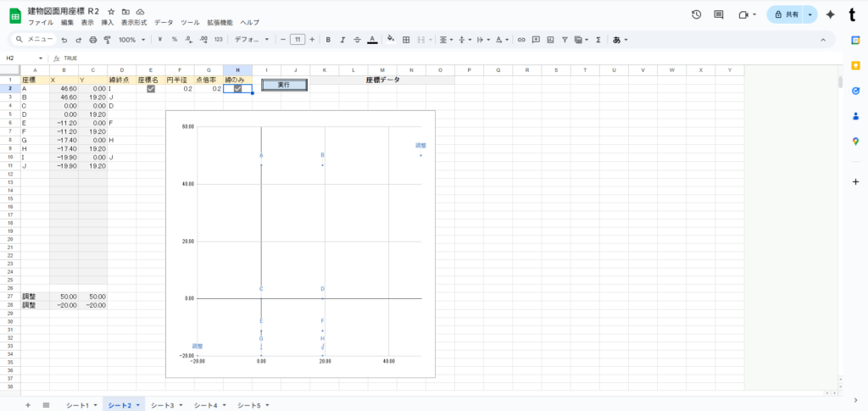Open the 拡張機能 menu
The width and height of the screenshot is (868, 411).
[220, 23]
